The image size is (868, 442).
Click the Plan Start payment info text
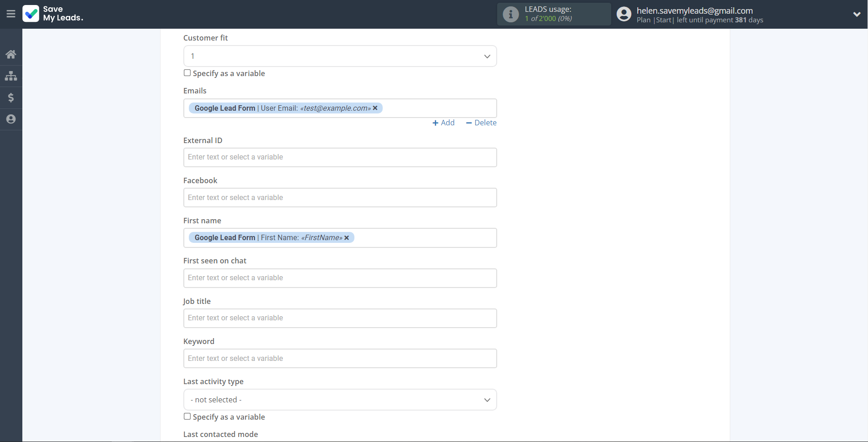point(700,20)
